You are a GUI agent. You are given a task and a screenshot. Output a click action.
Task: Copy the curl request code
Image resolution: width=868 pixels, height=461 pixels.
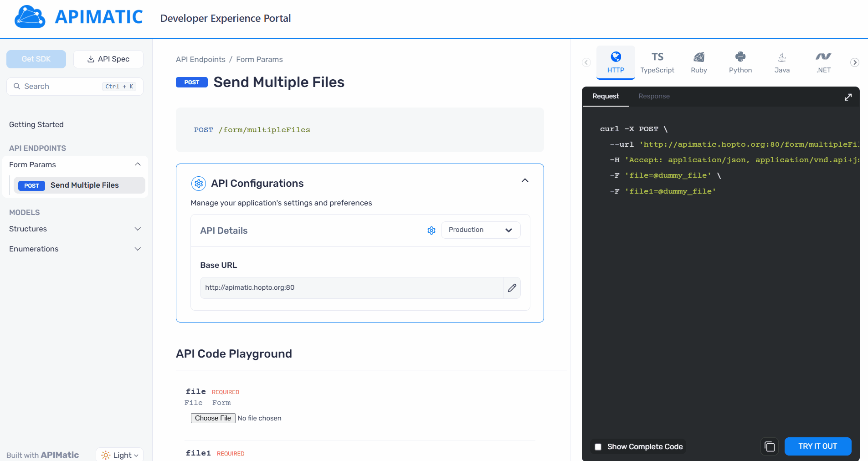770,446
